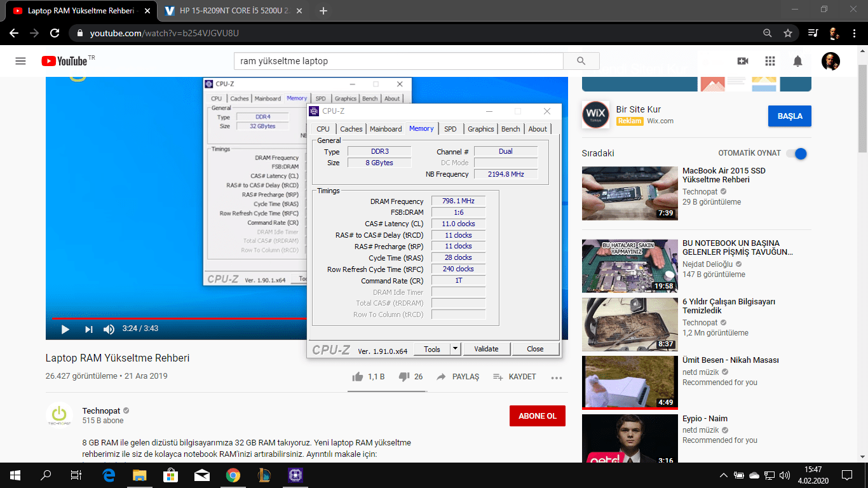868x488 pixels.
Task: Switch to Graphics tab in CPU-Z
Action: pos(481,129)
